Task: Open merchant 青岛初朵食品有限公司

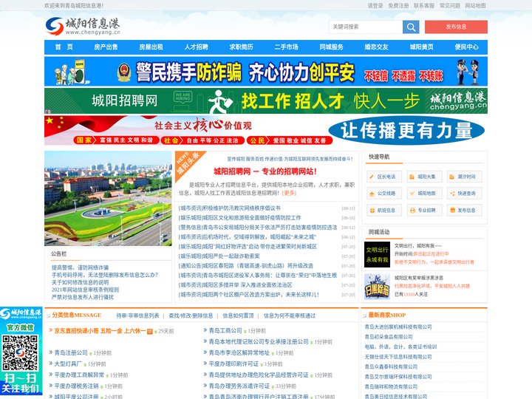Action: point(389,337)
